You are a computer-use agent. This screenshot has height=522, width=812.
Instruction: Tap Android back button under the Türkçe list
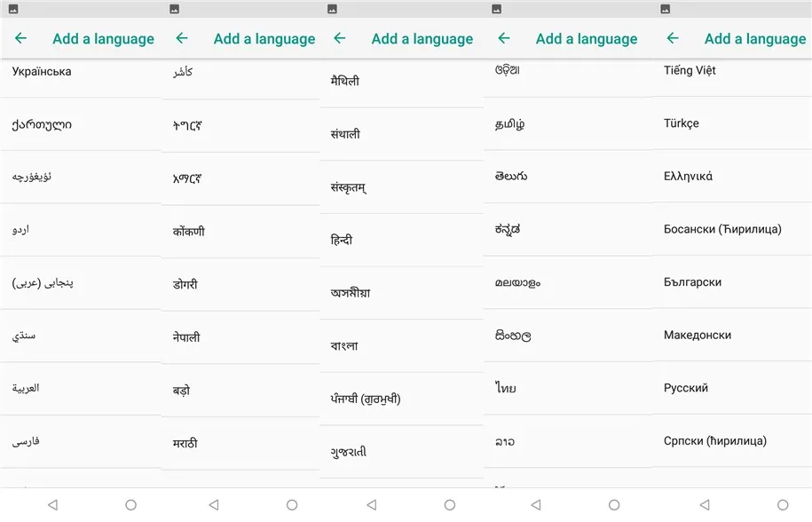pyautogui.click(x=705, y=504)
